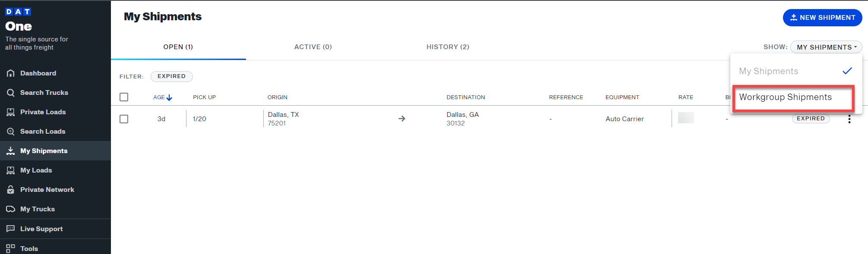Check the select-all shipments checkbox
The image size is (868, 254).
pos(124,97)
